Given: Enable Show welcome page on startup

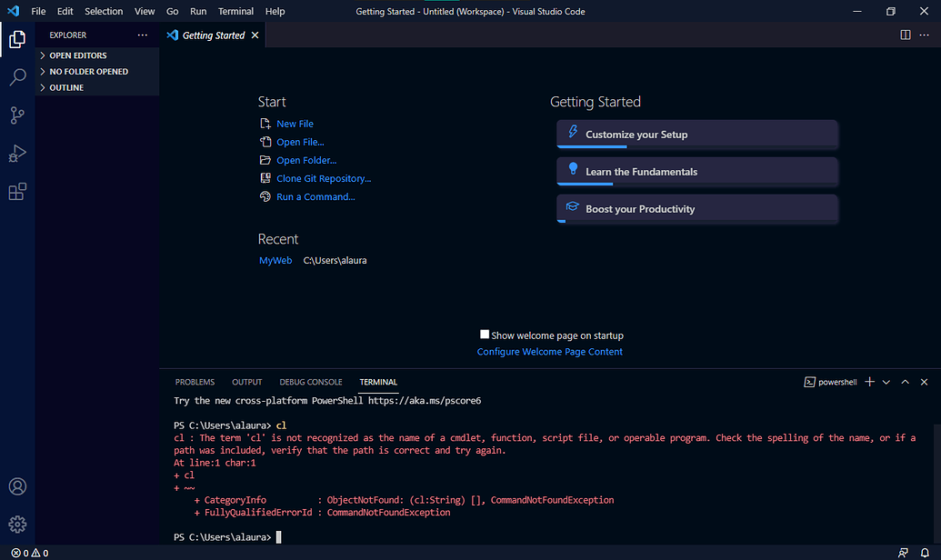Looking at the screenshot, I should click(485, 334).
